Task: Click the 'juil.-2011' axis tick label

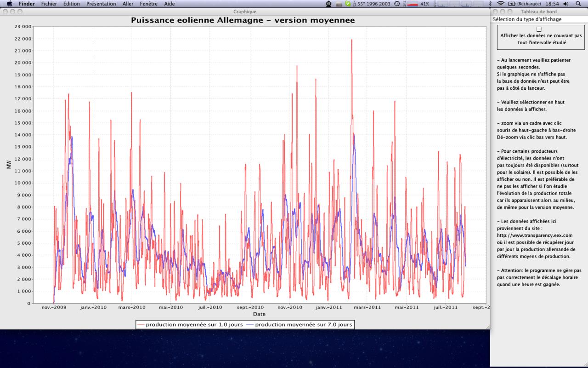Action: tap(446, 307)
